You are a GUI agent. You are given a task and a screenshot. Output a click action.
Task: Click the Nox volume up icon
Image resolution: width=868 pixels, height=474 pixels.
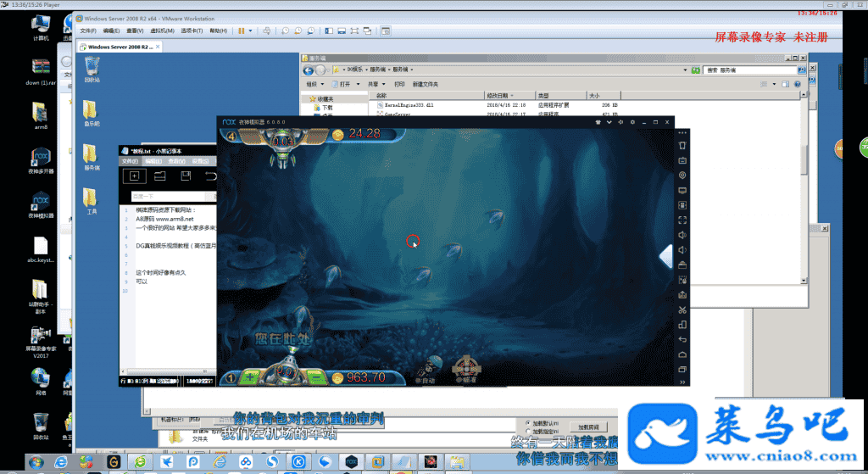tap(682, 234)
